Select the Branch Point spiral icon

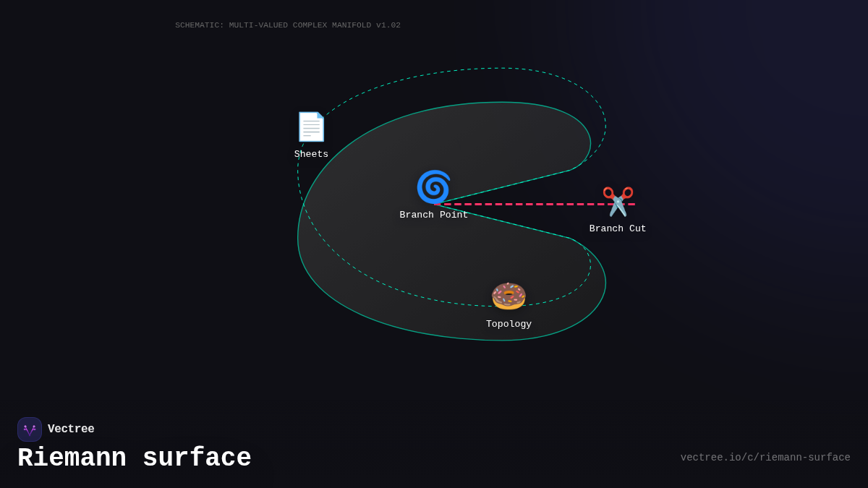(x=433, y=187)
